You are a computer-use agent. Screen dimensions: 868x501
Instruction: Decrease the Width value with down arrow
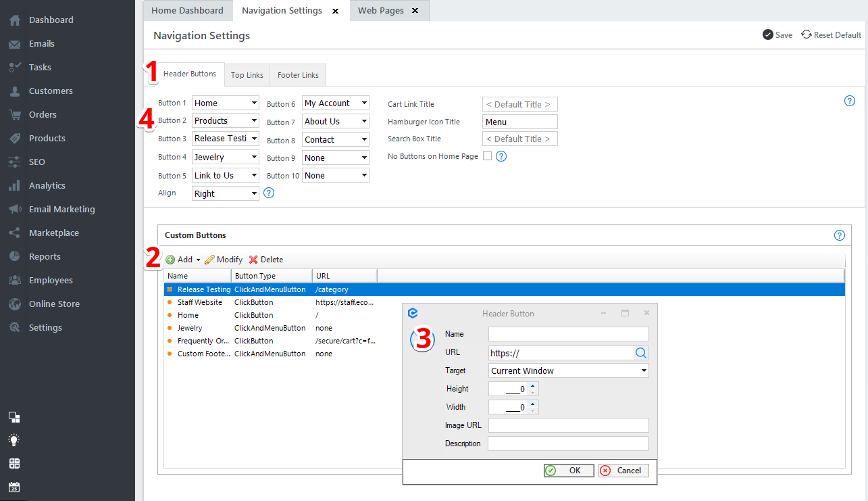533,410
